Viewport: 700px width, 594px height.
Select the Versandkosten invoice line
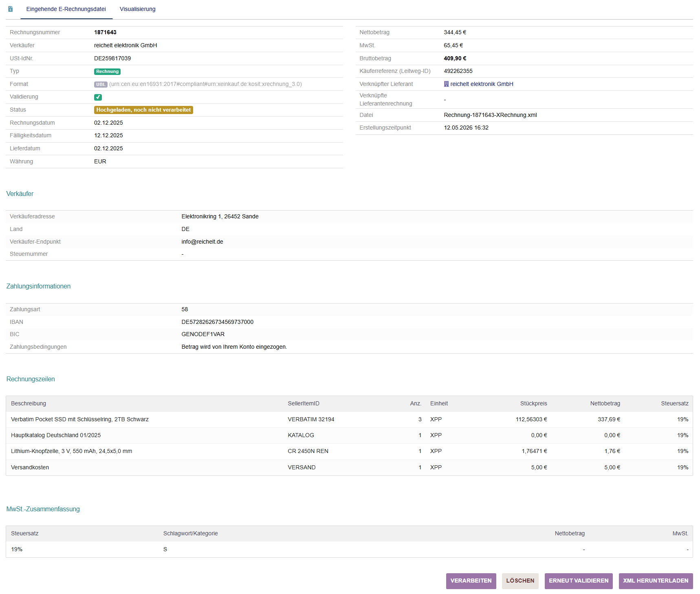click(x=349, y=468)
